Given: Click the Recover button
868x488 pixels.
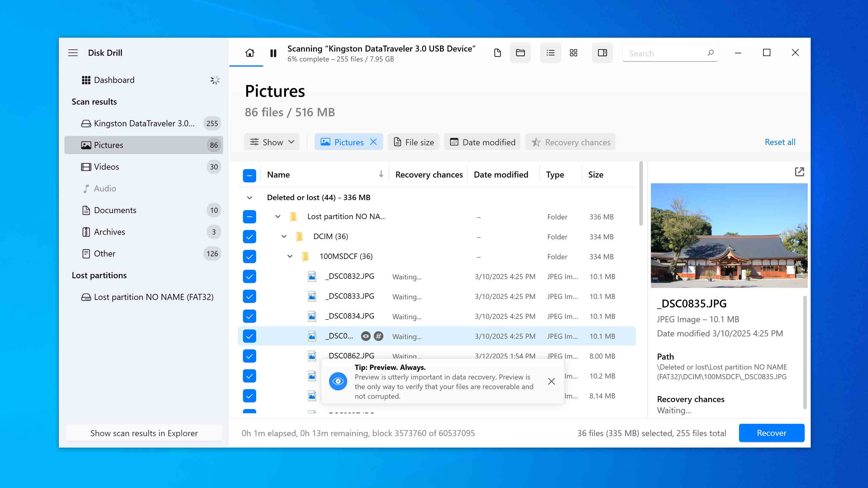Looking at the screenshot, I should click(772, 433).
